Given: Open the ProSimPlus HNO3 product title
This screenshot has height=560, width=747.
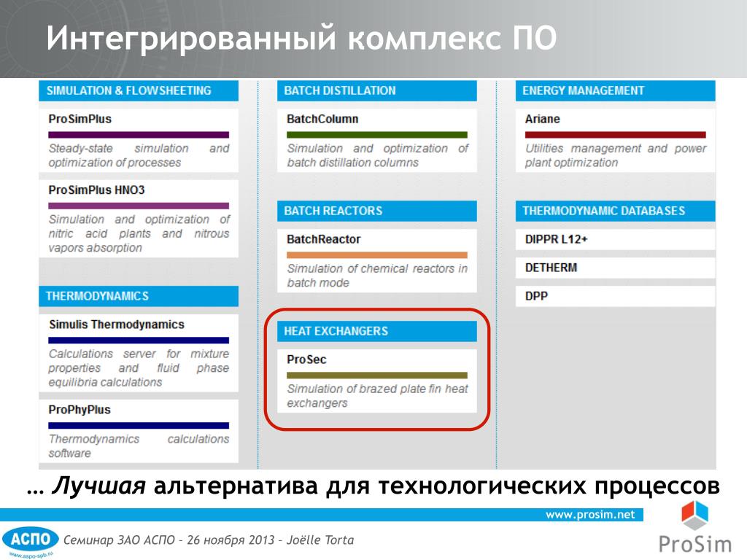Looking at the screenshot, I should pyautogui.click(x=97, y=190).
